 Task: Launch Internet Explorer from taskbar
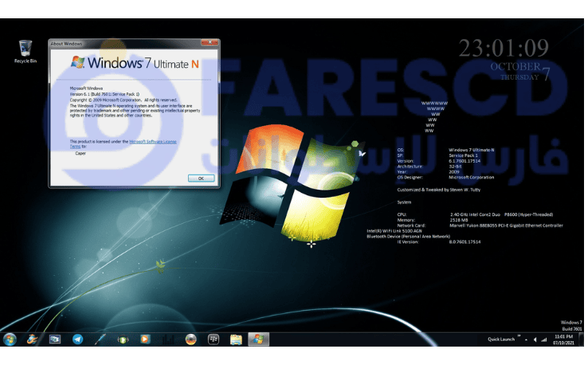pos(32,339)
